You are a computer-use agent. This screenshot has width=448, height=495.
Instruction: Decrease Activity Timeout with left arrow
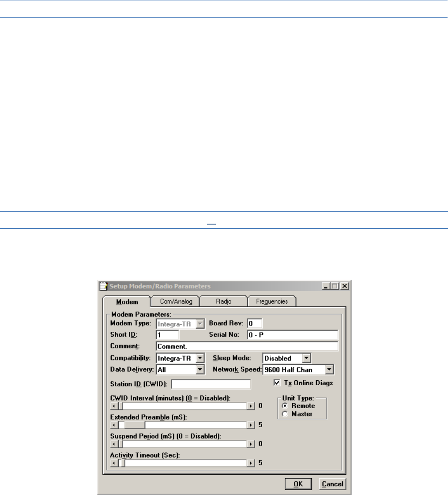click(114, 463)
